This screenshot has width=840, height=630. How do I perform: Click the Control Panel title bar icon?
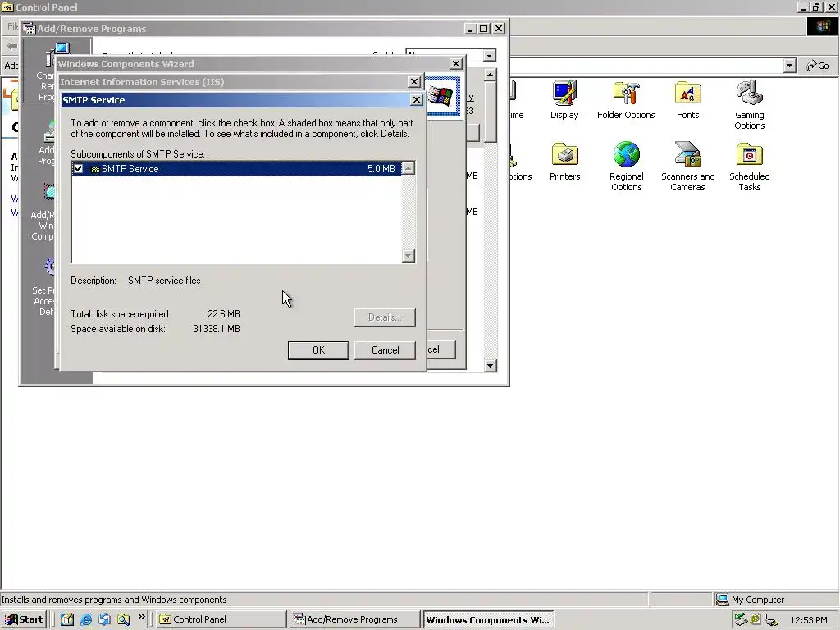[x=7, y=7]
